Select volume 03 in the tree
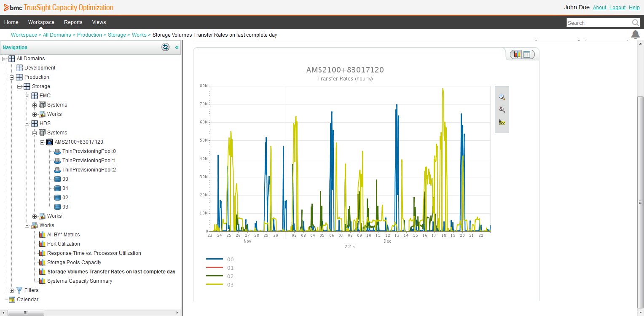 pos(65,207)
